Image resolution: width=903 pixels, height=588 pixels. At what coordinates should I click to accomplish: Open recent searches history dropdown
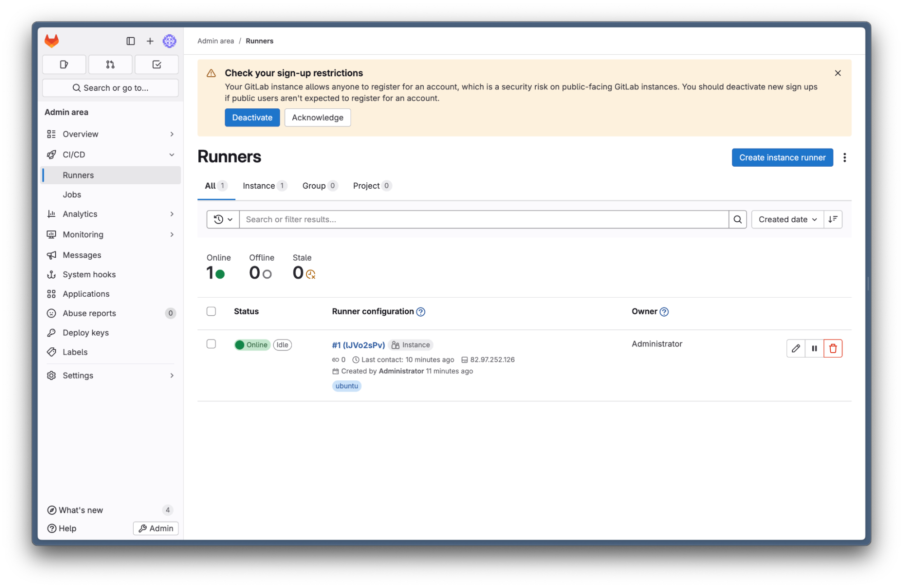(223, 219)
